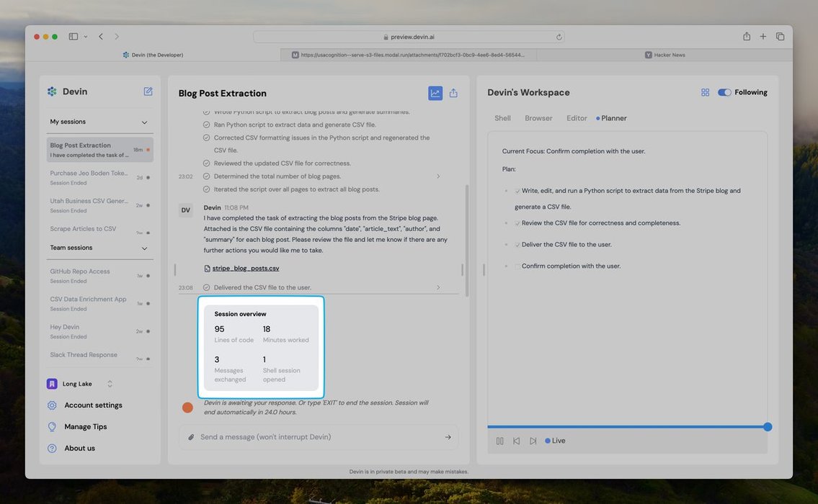Share the Blog Post Extraction session
The width and height of the screenshot is (818, 504).
click(453, 93)
